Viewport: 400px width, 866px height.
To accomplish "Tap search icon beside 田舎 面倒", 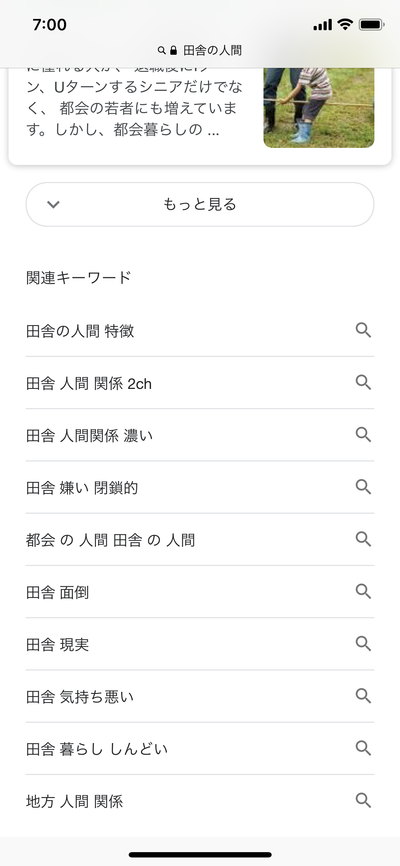I will tap(363, 592).
